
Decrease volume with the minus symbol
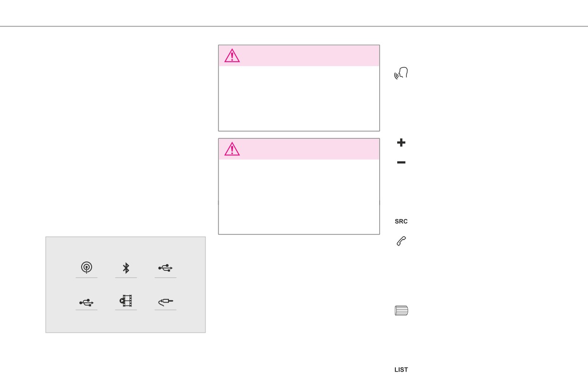pyautogui.click(x=401, y=163)
